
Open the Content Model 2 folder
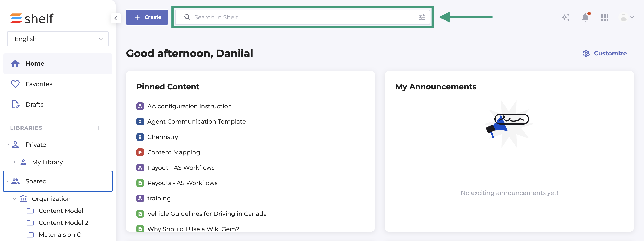pos(63,222)
